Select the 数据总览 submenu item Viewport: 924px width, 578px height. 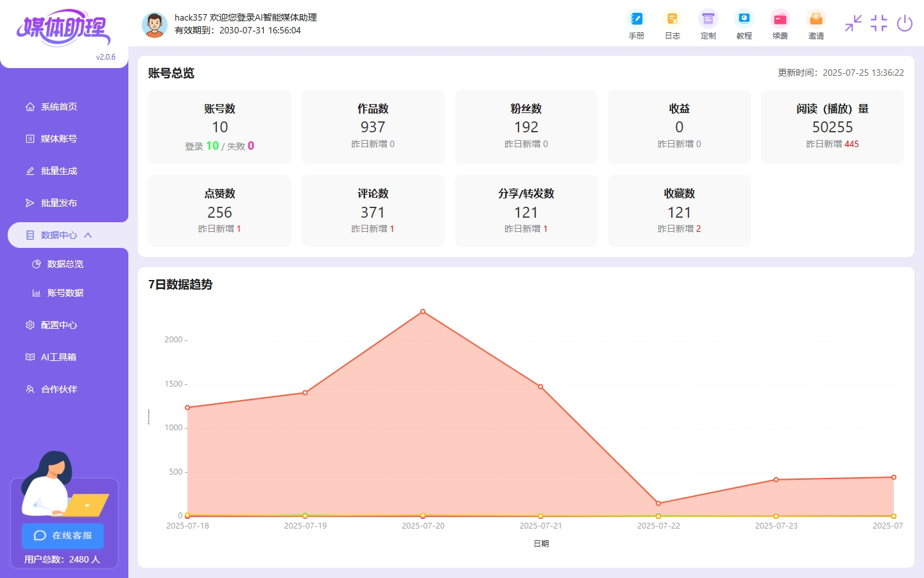[64, 263]
